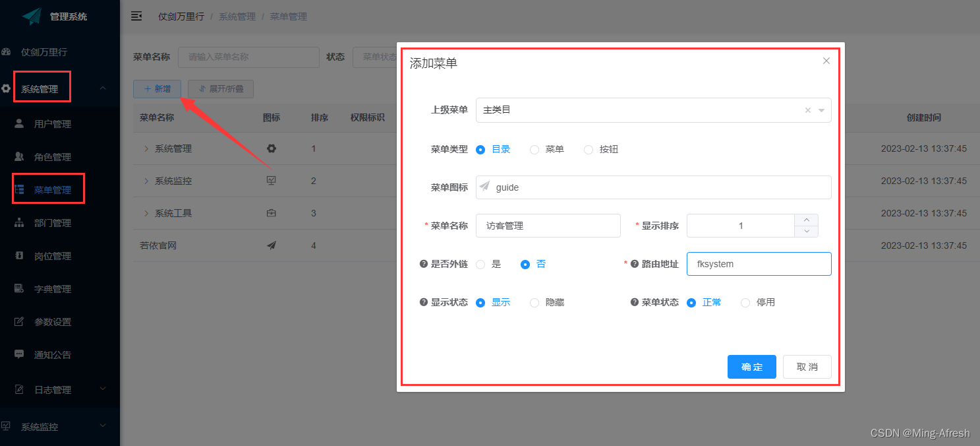Click the paper plane logo icon
Screen dimensions: 980x446
pyautogui.click(x=32, y=16)
